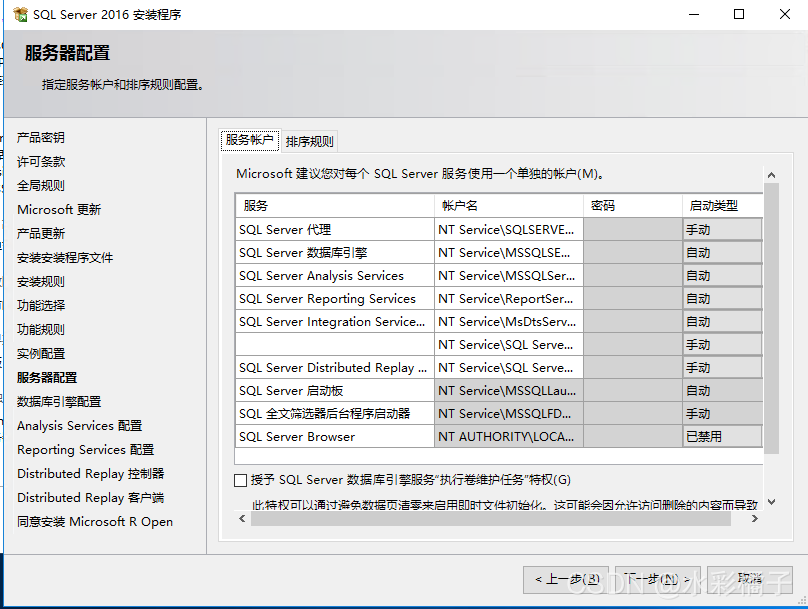Select the SQL Server Integration Service row
The height and width of the screenshot is (609, 808).
(x=334, y=322)
